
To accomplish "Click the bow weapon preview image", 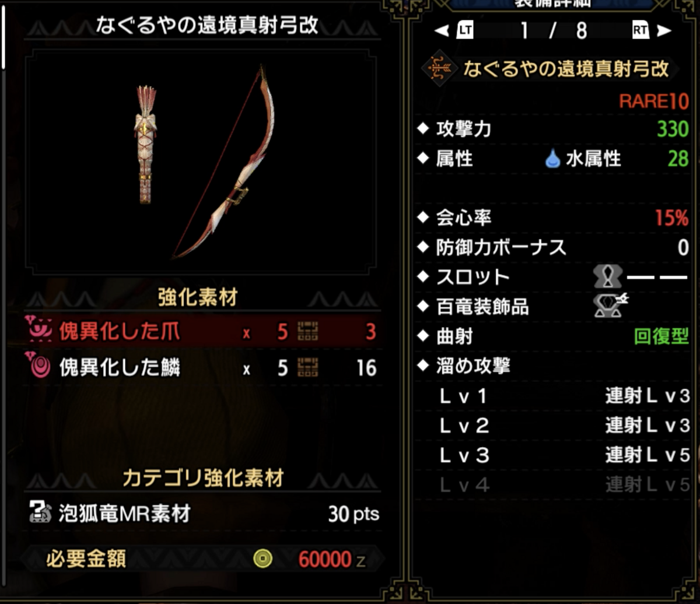I will 201,161.
